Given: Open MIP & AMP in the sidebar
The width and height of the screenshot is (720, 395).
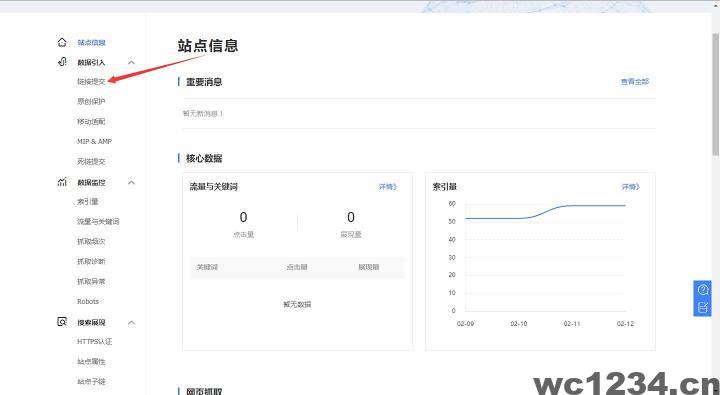Looking at the screenshot, I should 94,141.
